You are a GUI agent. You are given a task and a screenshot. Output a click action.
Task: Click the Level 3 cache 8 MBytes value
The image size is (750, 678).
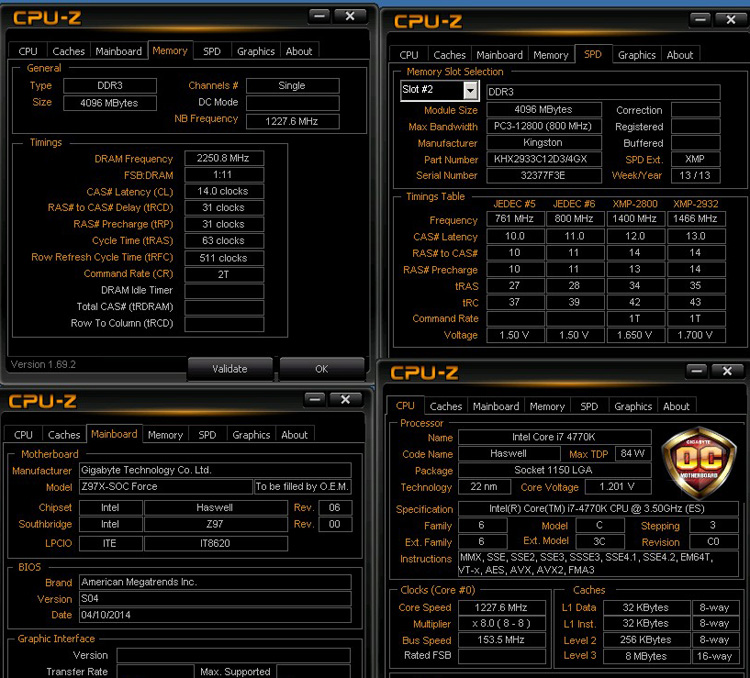click(x=646, y=656)
